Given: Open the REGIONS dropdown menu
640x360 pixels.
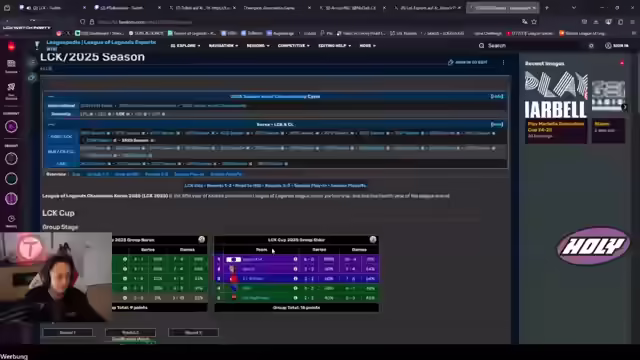Looking at the screenshot, I should [258, 46].
